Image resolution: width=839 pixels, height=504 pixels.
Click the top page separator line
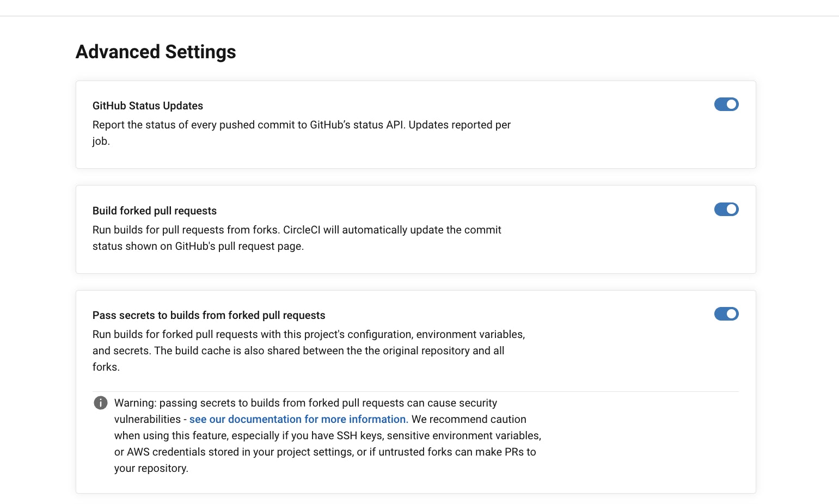(419, 16)
